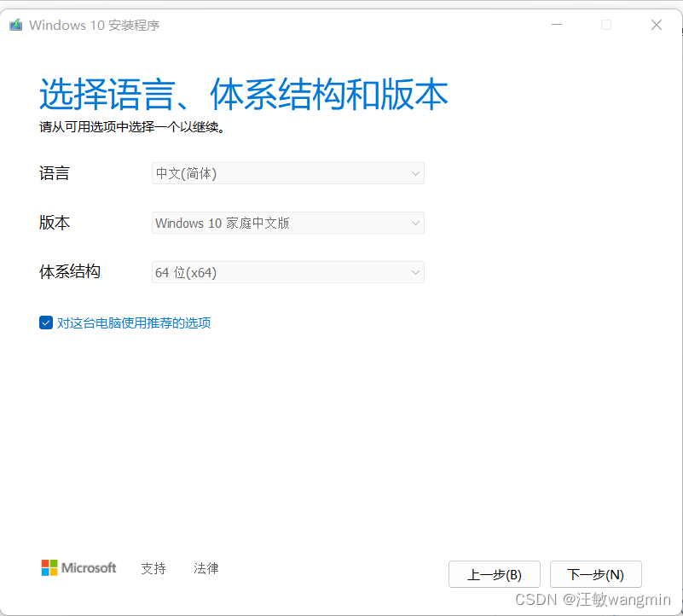This screenshot has width=683, height=616.
Task: Close the Windows 10 安装程序 window
Action: click(x=657, y=25)
